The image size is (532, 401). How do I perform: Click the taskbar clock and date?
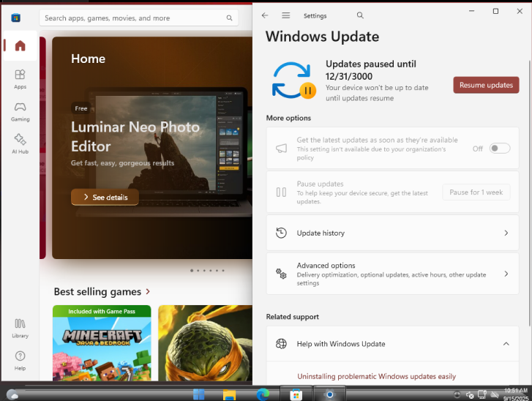point(516,394)
